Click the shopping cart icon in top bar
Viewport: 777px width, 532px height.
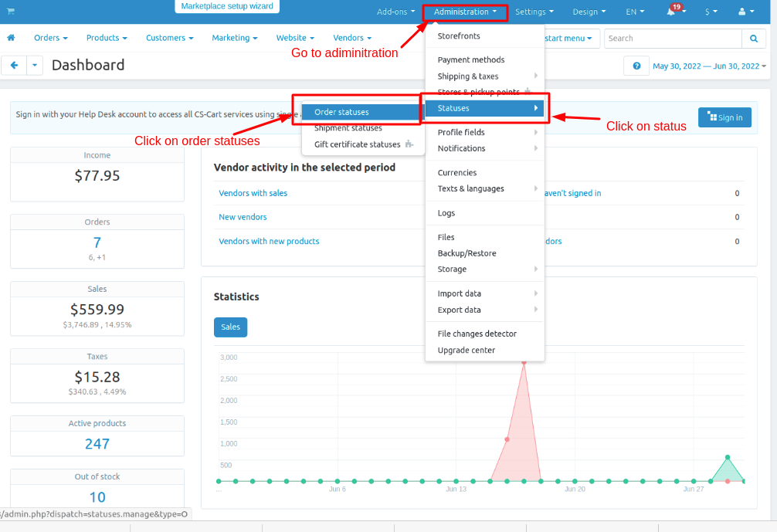(11, 12)
